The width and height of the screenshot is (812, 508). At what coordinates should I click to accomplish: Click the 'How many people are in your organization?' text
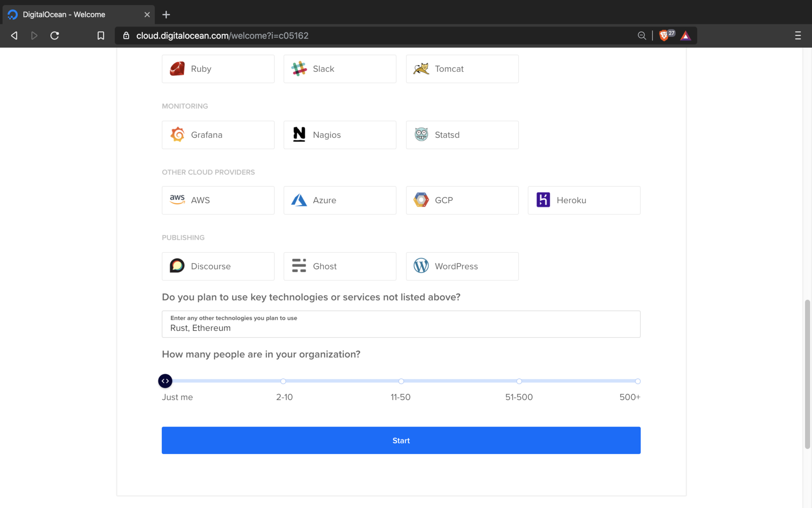click(261, 354)
